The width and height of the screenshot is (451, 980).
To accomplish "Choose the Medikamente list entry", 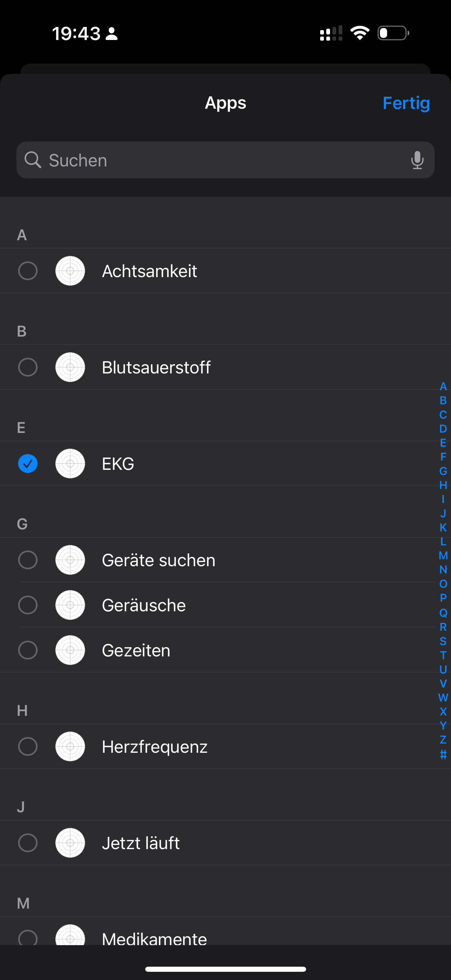I will point(154,938).
